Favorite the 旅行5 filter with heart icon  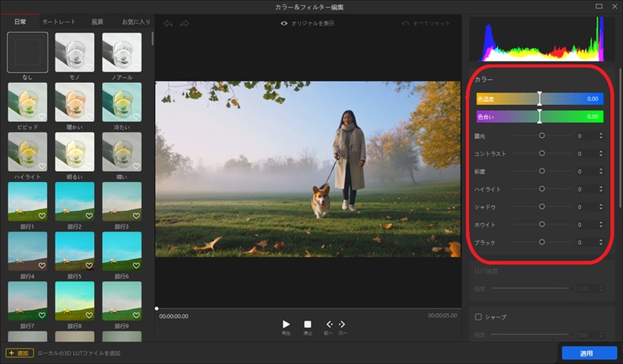tap(90, 265)
